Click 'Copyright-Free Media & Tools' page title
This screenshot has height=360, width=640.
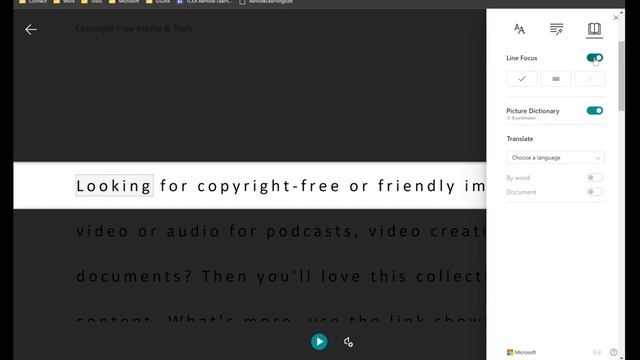click(x=134, y=29)
